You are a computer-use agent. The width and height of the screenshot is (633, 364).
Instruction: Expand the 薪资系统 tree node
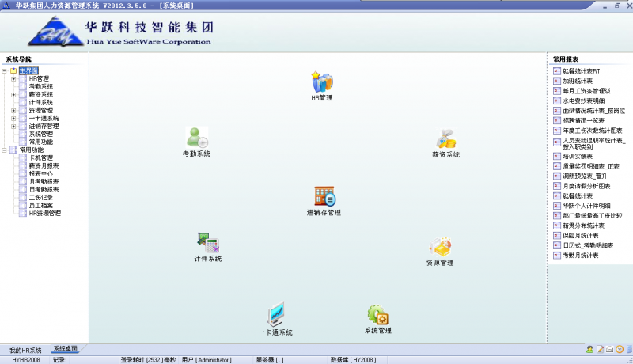(x=13, y=95)
